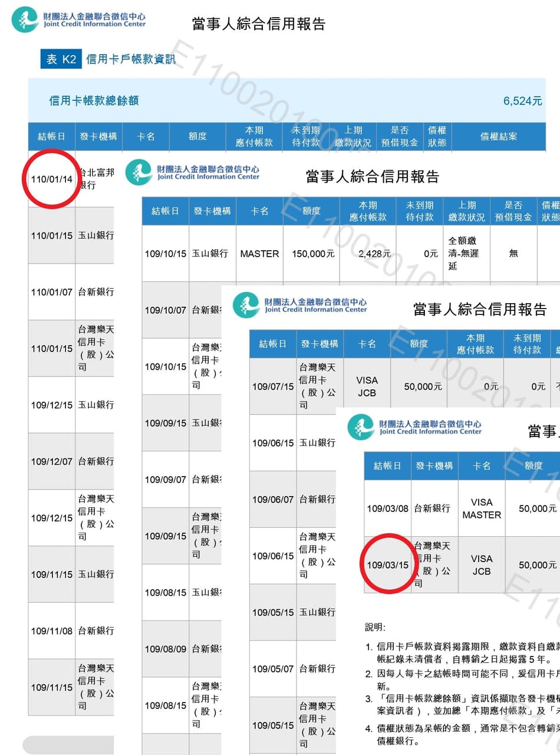
Task: Select the MASTER card name in the 109/10/15 row
Action: click(x=259, y=254)
